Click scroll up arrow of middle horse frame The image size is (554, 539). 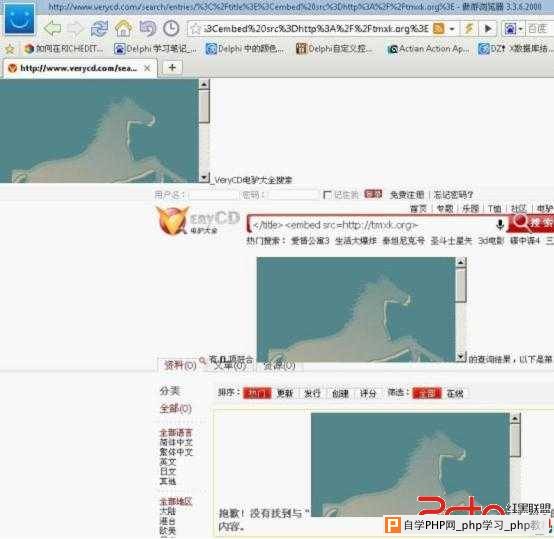tap(461, 262)
